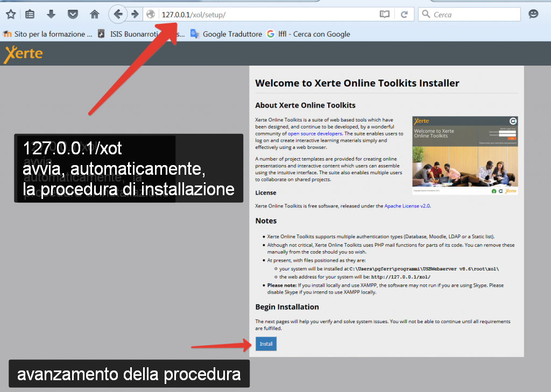The width and height of the screenshot is (551, 392).
Task: Click the 'Notes' heading
Action: 266,221
